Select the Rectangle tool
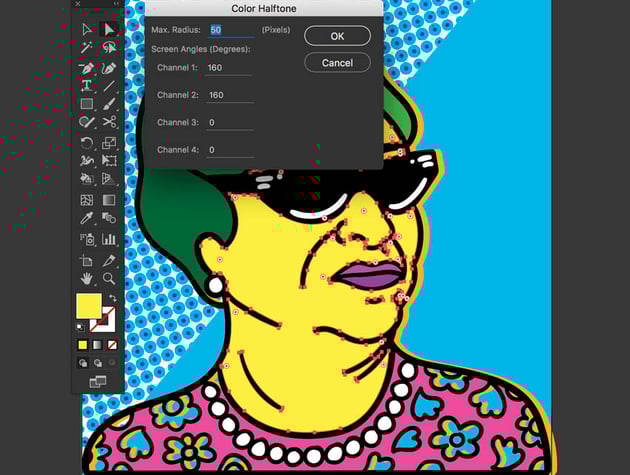The height and width of the screenshot is (475, 630). (87, 104)
